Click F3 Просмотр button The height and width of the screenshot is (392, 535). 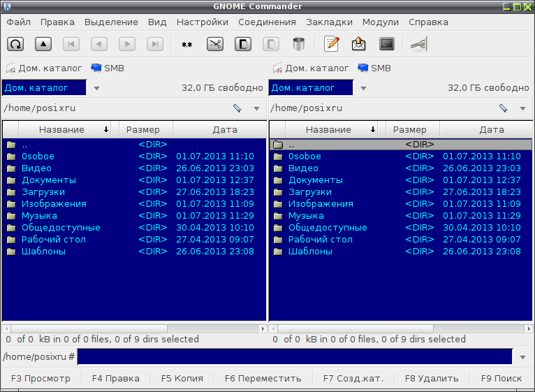pyautogui.click(x=41, y=378)
